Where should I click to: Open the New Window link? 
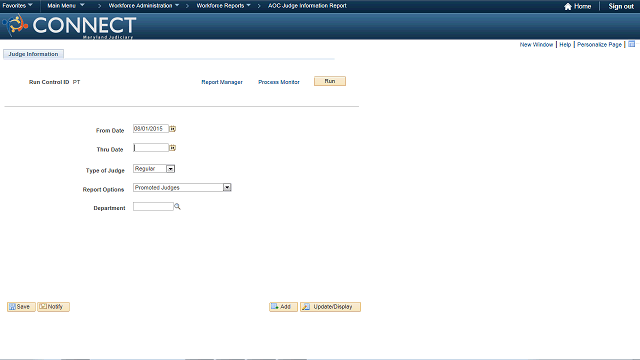[x=536, y=44]
